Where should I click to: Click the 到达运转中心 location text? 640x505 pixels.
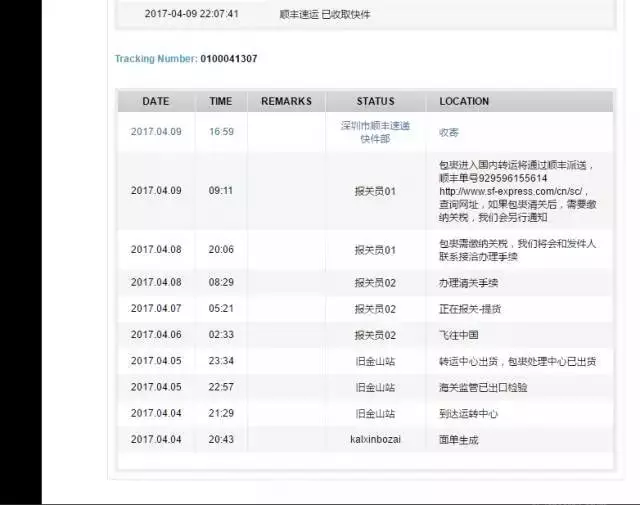pos(469,413)
